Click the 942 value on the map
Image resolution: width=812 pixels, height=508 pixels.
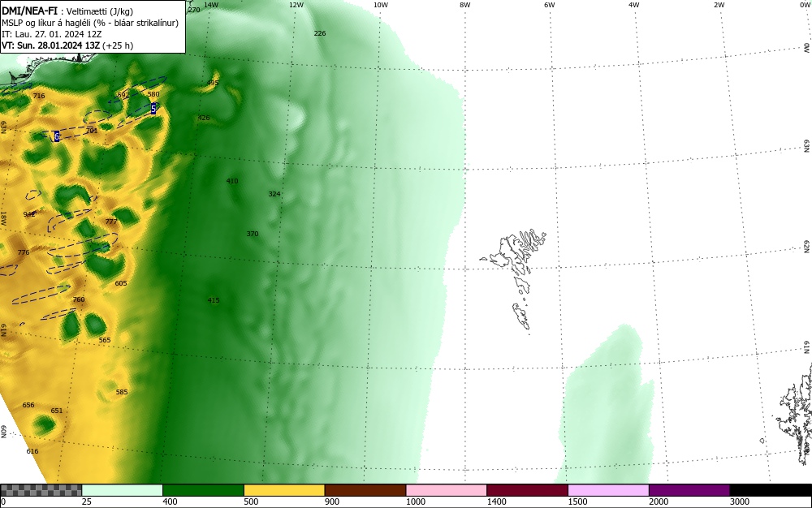point(29,214)
